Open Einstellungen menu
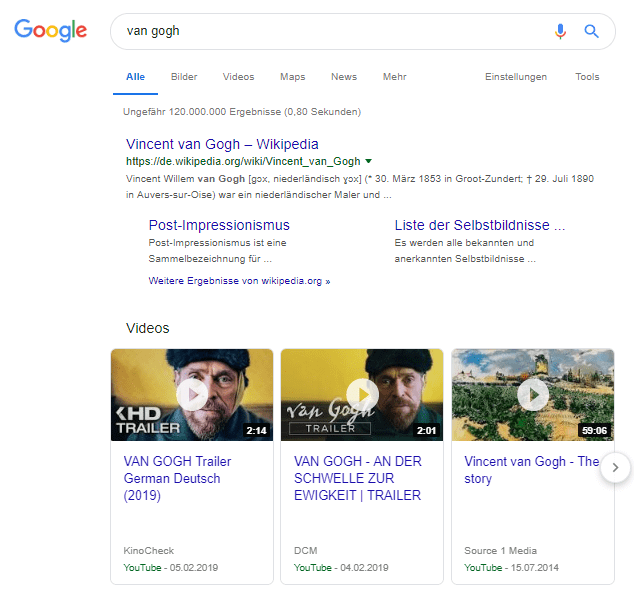Image resolution: width=634 pixels, height=595 pixels. (516, 77)
